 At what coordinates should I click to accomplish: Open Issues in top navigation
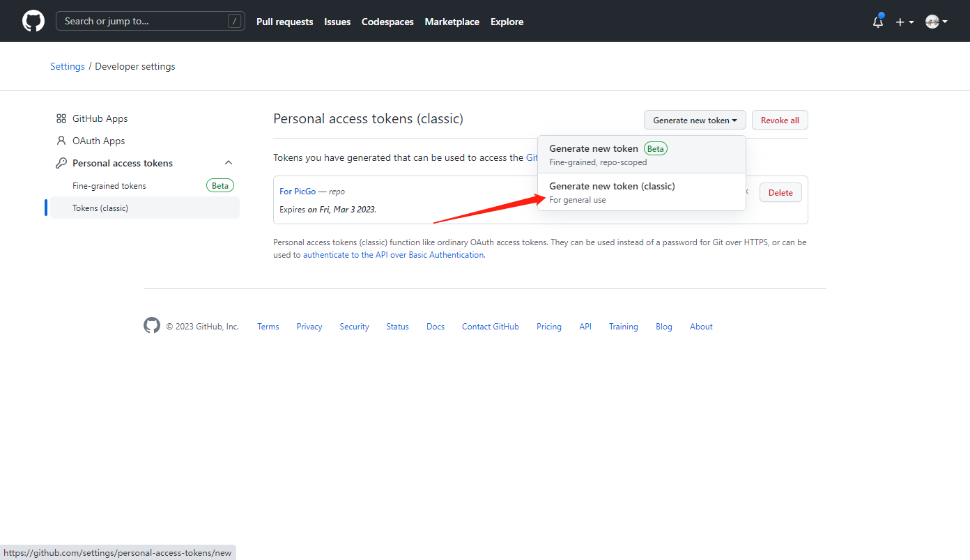tap(337, 22)
